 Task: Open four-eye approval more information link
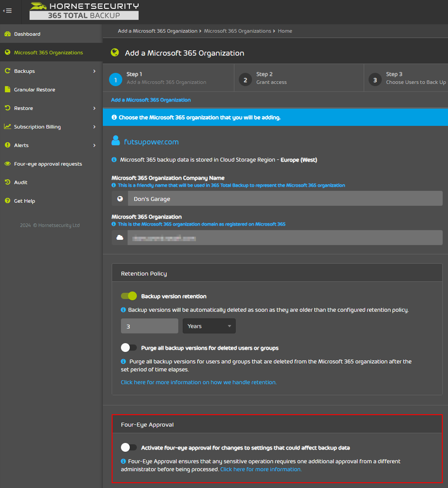[x=261, y=469]
